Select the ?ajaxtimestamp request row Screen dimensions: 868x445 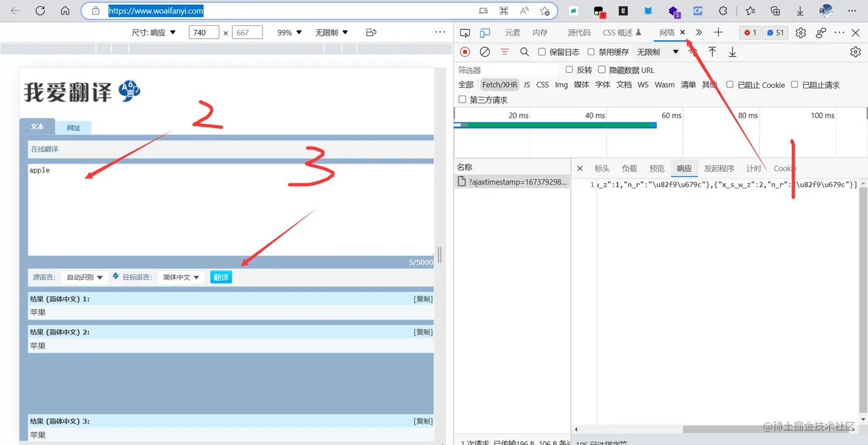pos(512,182)
